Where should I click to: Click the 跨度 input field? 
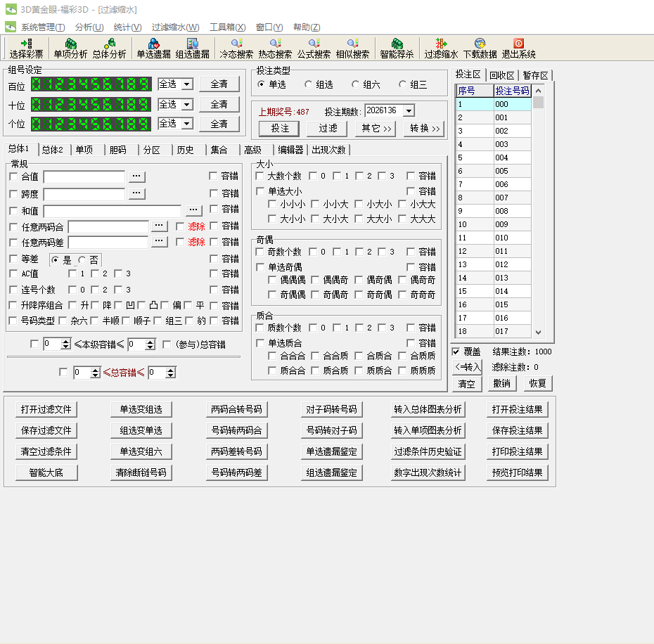point(84,194)
